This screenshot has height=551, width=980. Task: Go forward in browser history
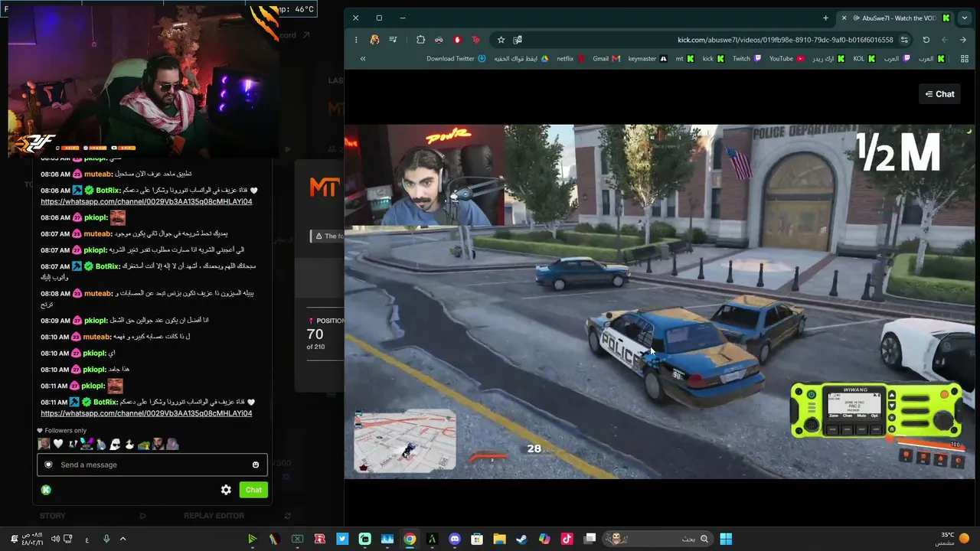point(945,40)
